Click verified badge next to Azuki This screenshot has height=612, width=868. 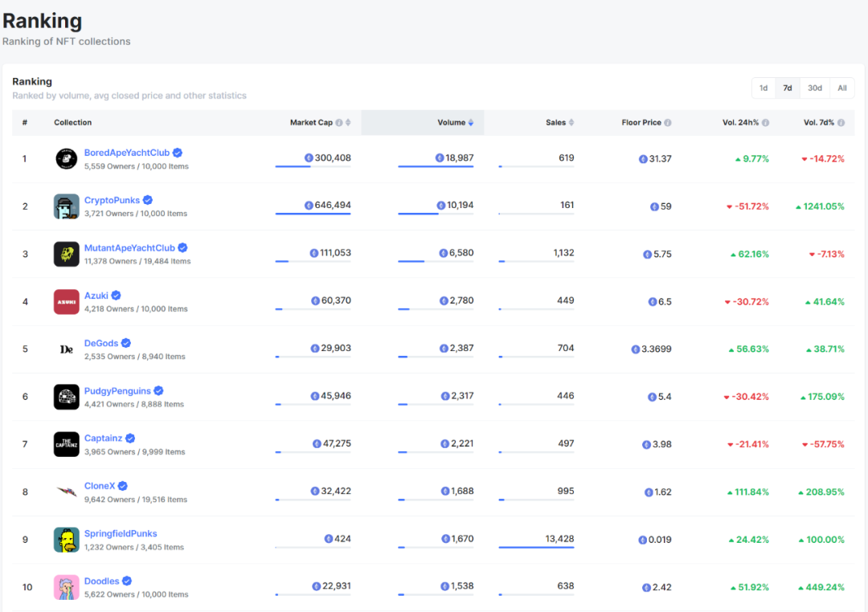(x=117, y=296)
